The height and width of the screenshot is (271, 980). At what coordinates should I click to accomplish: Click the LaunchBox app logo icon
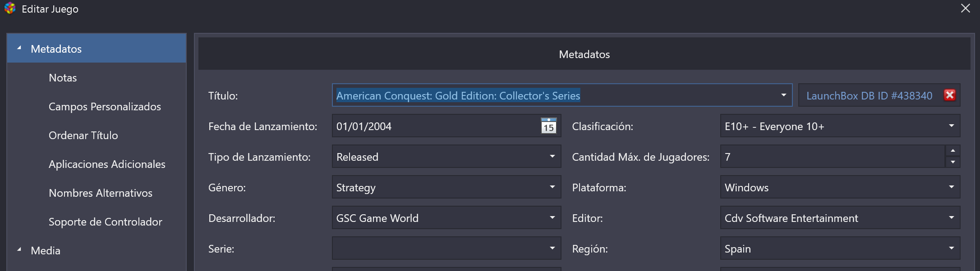10,9
